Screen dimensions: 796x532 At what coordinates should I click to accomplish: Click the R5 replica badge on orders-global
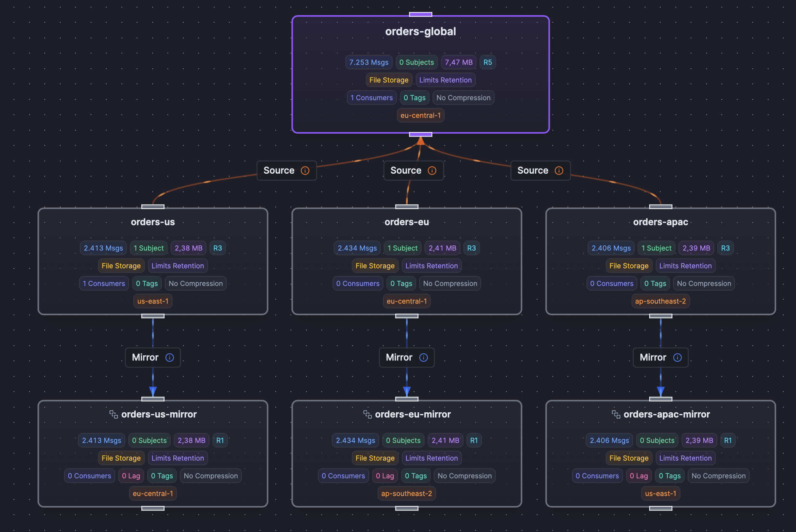point(487,62)
